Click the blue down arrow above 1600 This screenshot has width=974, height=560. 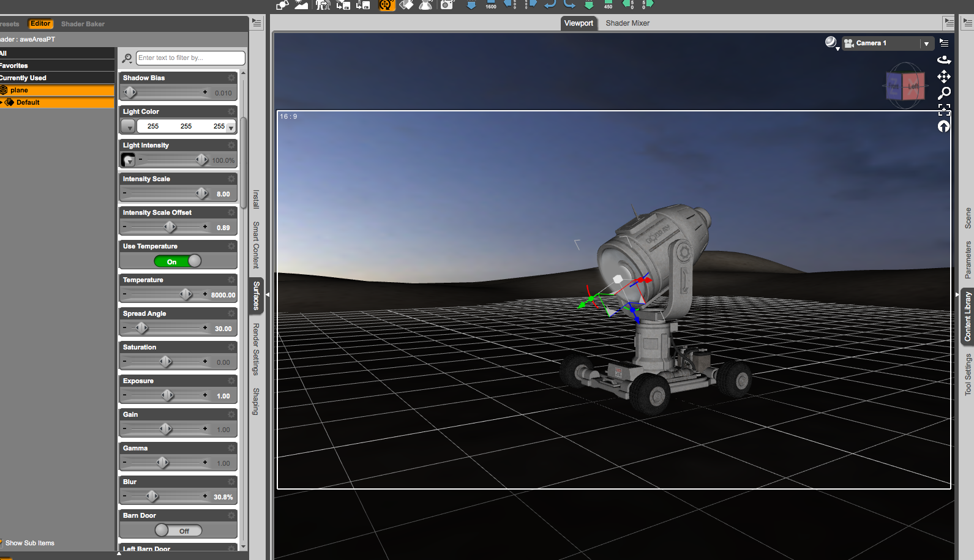pos(471,4)
